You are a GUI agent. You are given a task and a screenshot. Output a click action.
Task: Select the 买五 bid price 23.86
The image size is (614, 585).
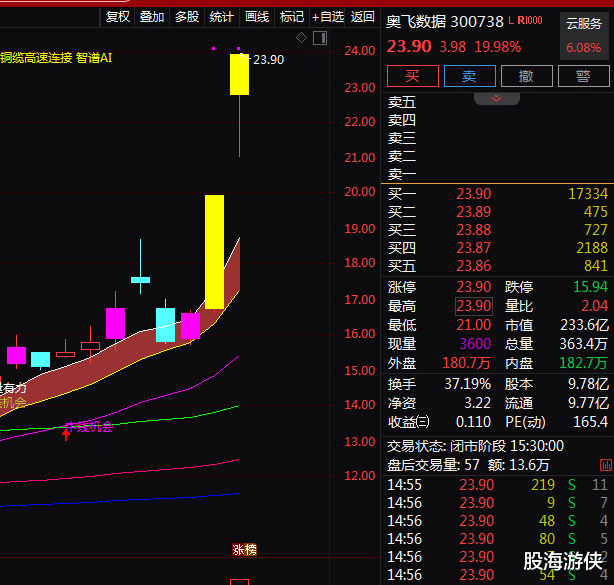(473, 266)
